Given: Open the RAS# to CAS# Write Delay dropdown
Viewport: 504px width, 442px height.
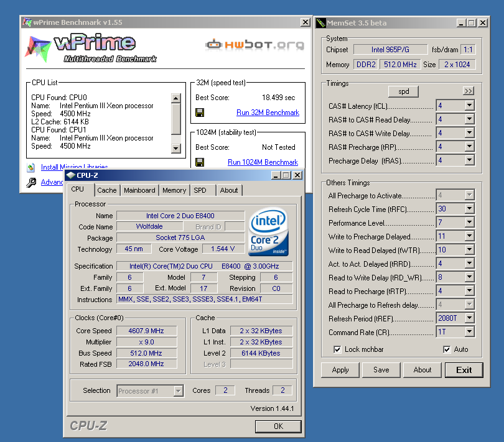Looking at the screenshot, I should (469, 133).
